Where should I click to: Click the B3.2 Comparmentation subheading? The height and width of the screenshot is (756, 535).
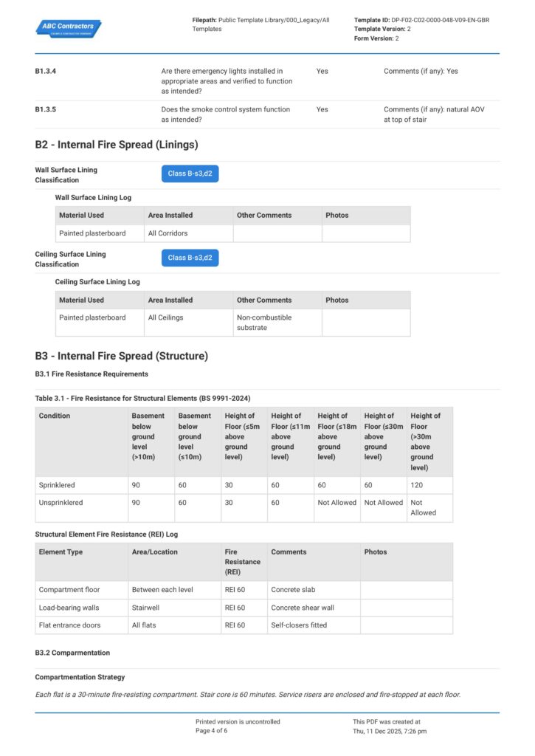[x=72, y=653]
